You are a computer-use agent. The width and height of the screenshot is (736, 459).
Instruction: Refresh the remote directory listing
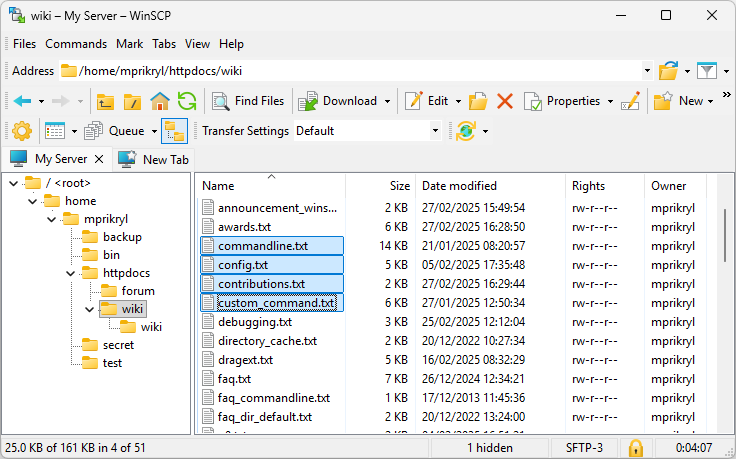[x=186, y=101]
